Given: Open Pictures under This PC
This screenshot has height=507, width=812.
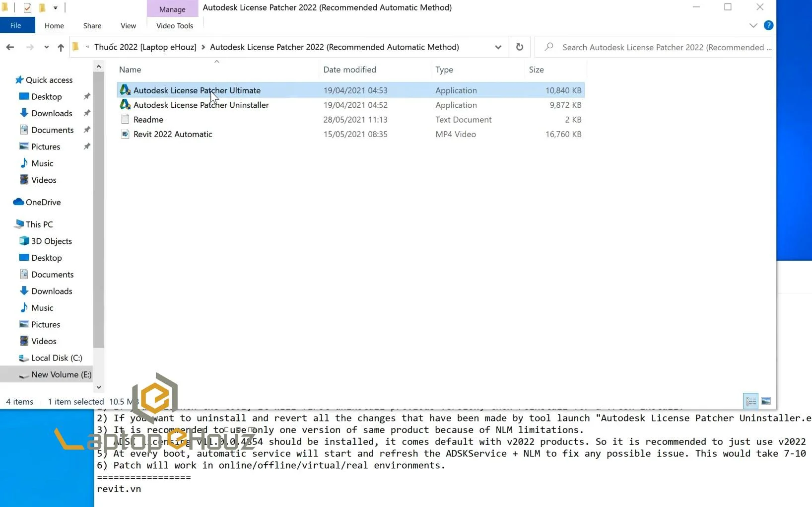Looking at the screenshot, I should point(45,325).
